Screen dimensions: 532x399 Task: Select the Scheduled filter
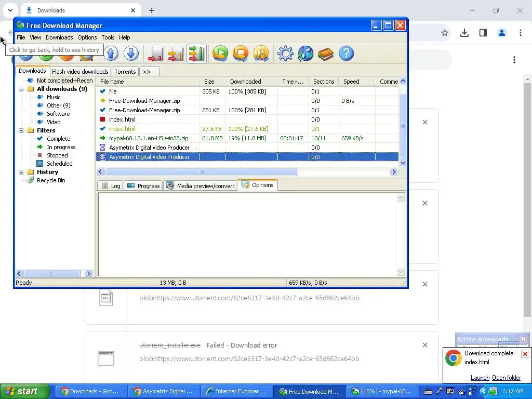point(59,164)
